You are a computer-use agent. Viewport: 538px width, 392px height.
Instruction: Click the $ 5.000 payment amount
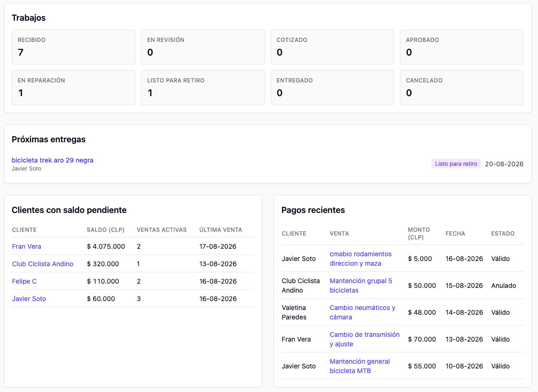420,259
